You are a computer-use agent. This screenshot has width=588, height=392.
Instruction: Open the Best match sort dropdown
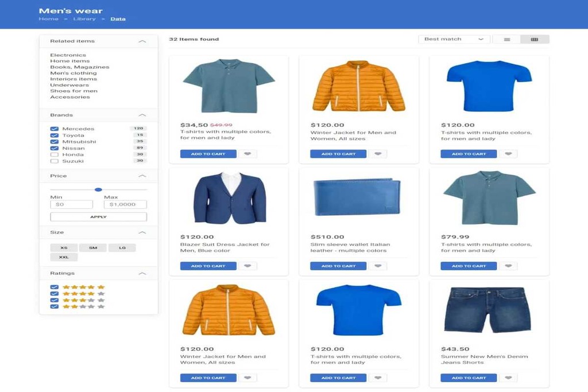[454, 40]
